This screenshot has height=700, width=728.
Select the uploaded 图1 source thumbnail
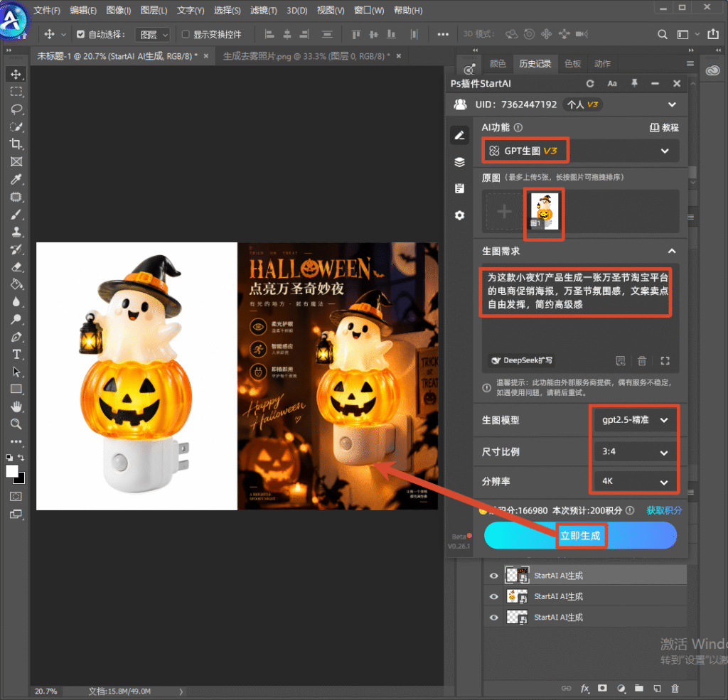point(544,212)
